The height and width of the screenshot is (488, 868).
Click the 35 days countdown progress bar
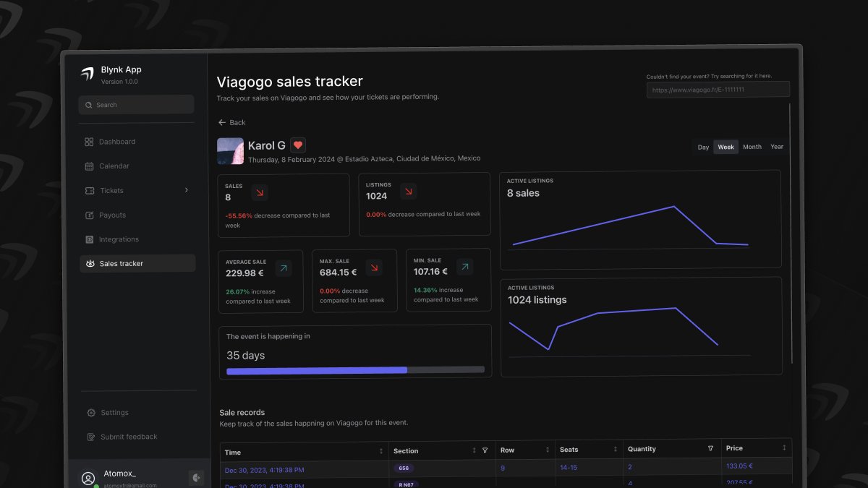tap(355, 369)
